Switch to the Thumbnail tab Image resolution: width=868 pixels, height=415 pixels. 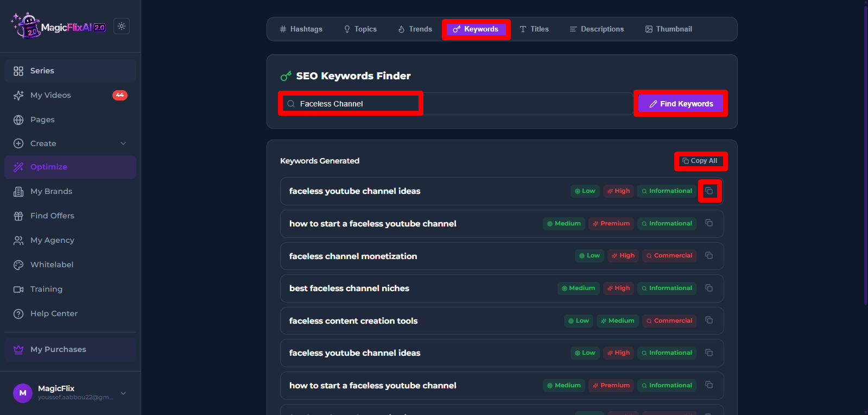pos(669,29)
